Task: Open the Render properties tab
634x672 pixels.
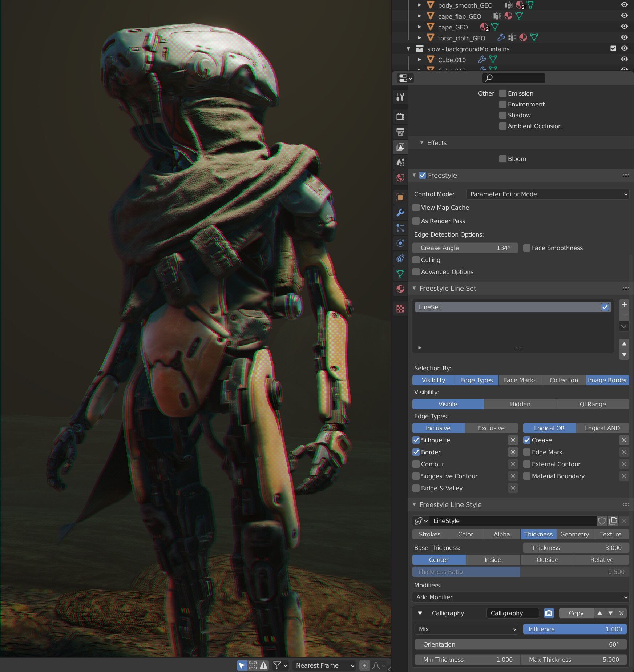Action: point(400,116)
